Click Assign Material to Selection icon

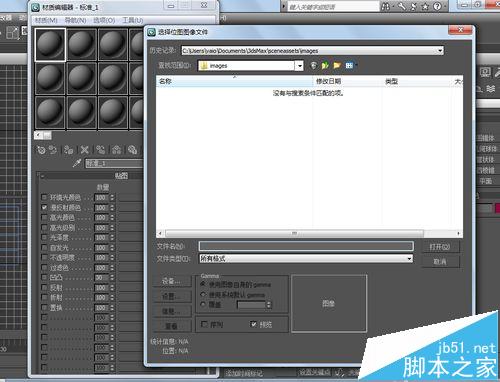(x=69, y=150)
